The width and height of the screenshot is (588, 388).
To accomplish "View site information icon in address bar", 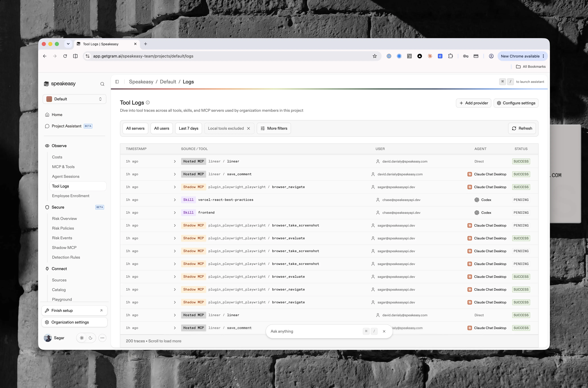I will point(87,56).
